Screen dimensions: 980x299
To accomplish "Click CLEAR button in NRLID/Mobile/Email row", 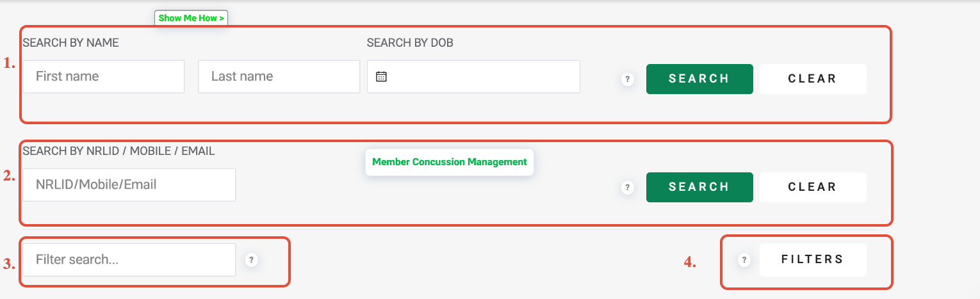I will point(813,187).
